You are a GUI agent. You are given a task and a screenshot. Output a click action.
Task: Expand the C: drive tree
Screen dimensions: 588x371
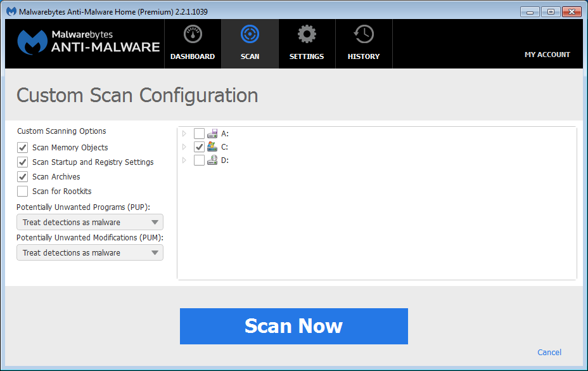[x=184, y=147]
